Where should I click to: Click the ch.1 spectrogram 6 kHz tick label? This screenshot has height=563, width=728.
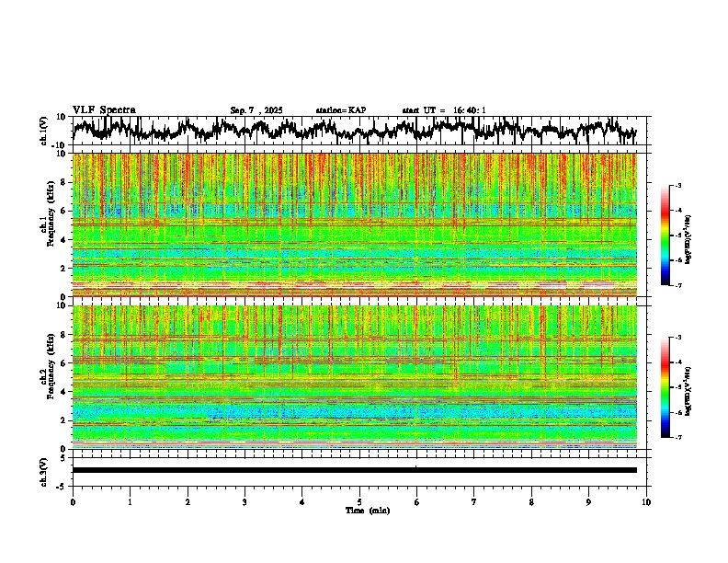(x=64, y=211)
